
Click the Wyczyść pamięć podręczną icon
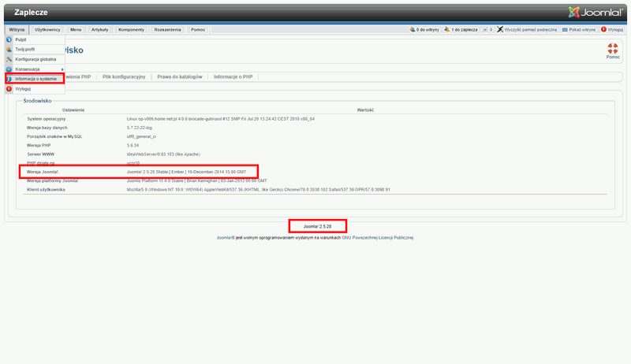[500, 29]
